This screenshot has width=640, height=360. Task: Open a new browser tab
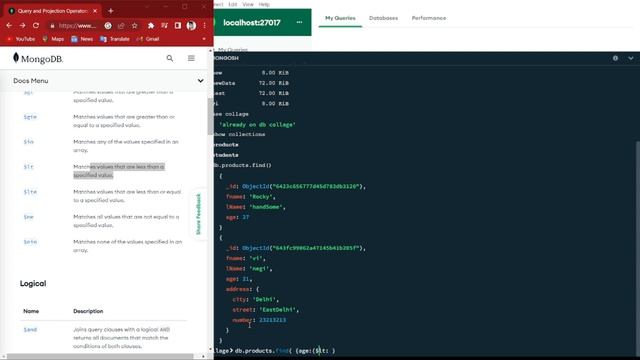[x=111, y=11]
